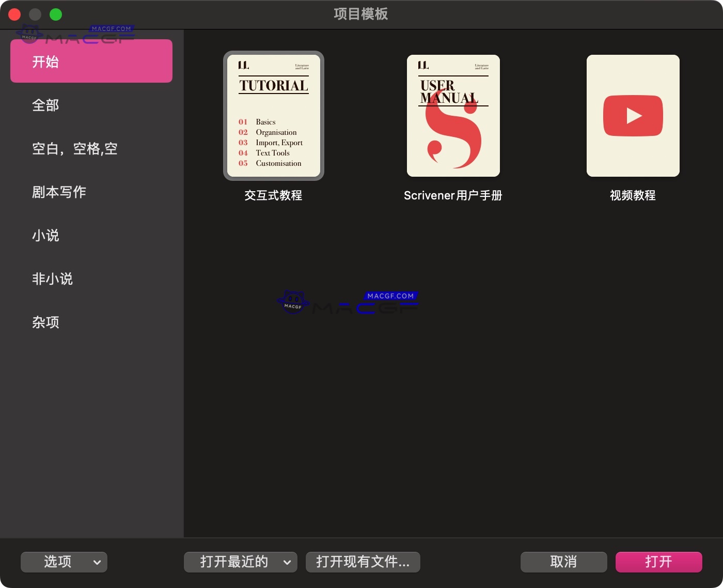Open the 视频教程 YouTube tutorial icon
Image resolution: width=723 pixels, height=588 pixels.
click(633, 116)
